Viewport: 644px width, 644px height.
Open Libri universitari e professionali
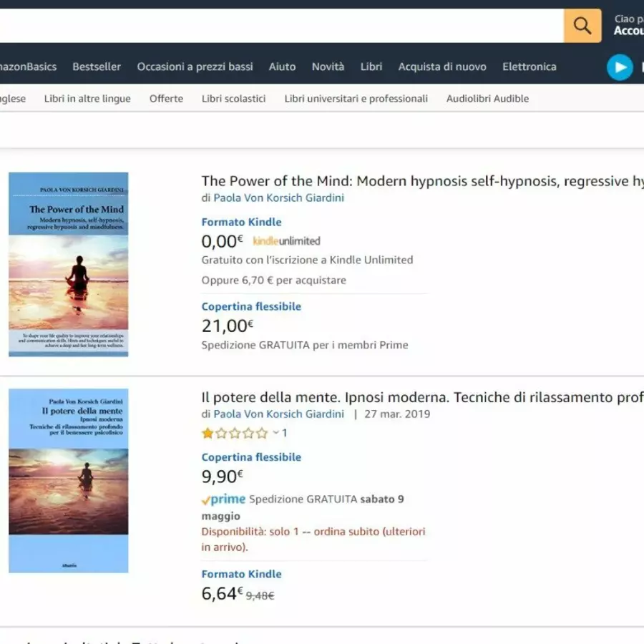pyautogui.click(x=356, y=99)
